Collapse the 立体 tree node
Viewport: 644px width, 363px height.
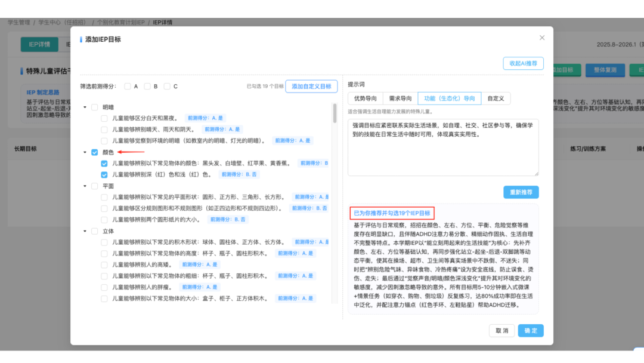[85, 232]
